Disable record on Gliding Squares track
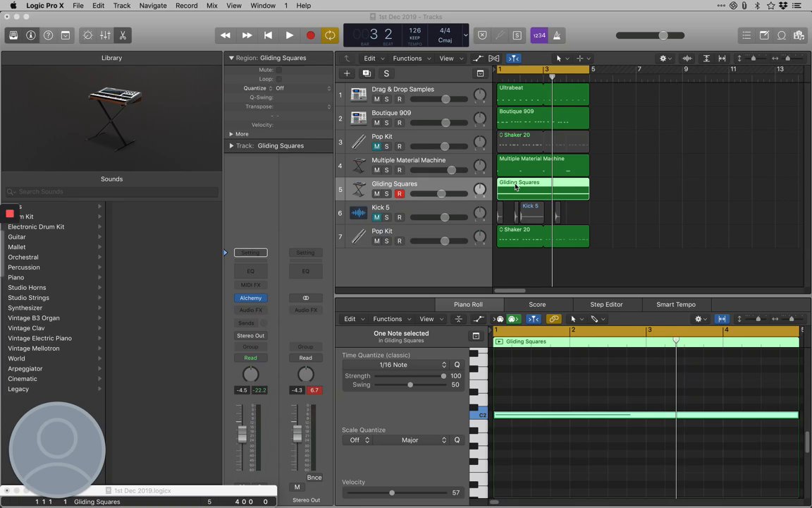 [x=399, y=194]
